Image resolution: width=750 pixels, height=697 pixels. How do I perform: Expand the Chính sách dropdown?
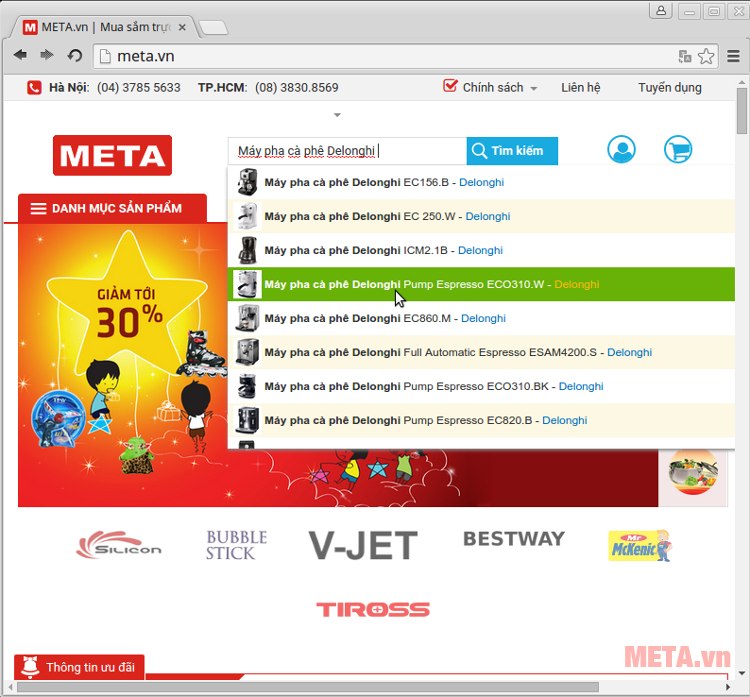[491, 88]
